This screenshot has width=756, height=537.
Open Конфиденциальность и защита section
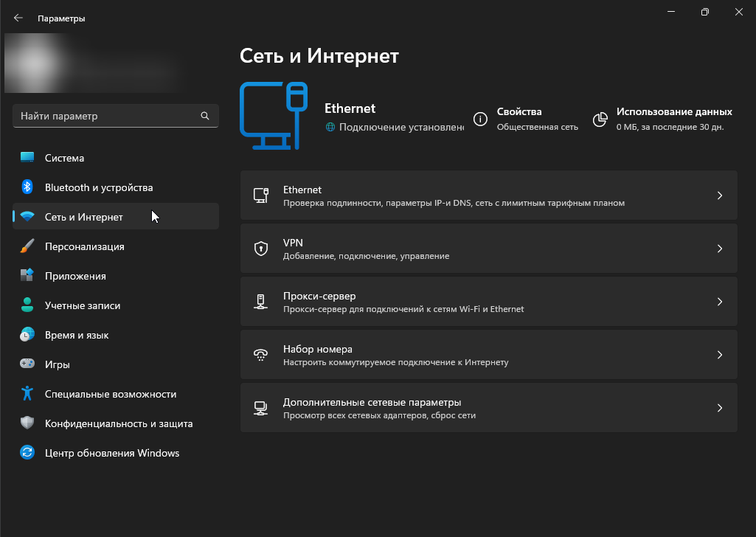(x=118, y=423)
